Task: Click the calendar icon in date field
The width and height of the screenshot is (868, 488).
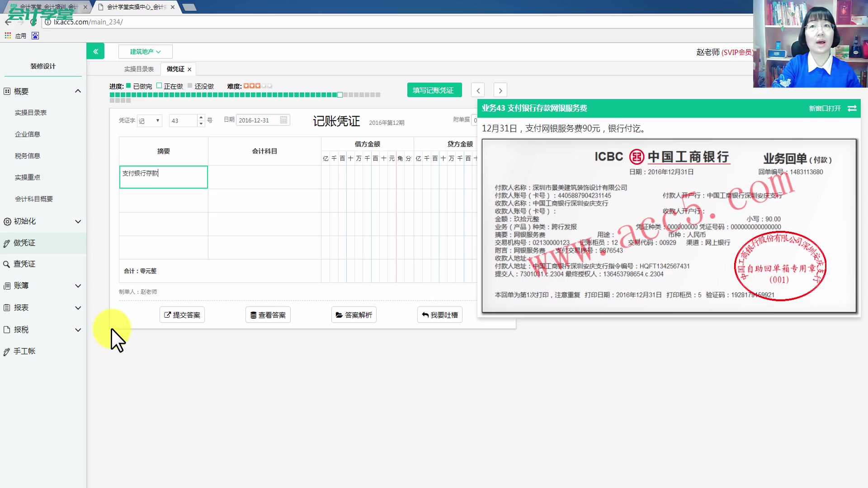Action: (x=283, y=120)
